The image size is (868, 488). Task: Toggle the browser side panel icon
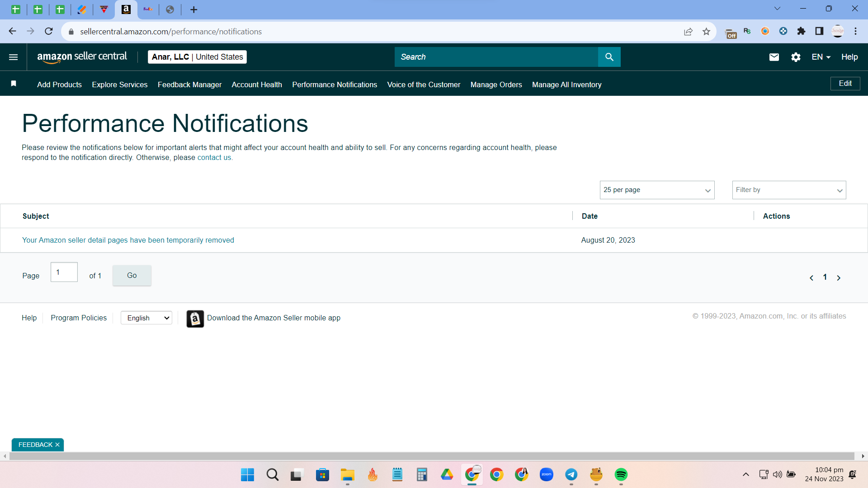coord(819,31)
